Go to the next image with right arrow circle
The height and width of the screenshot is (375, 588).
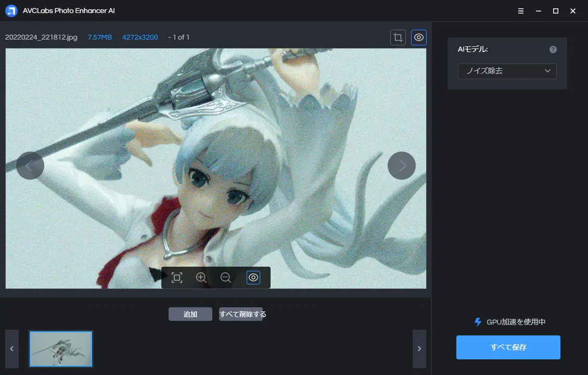pos(402,166)
